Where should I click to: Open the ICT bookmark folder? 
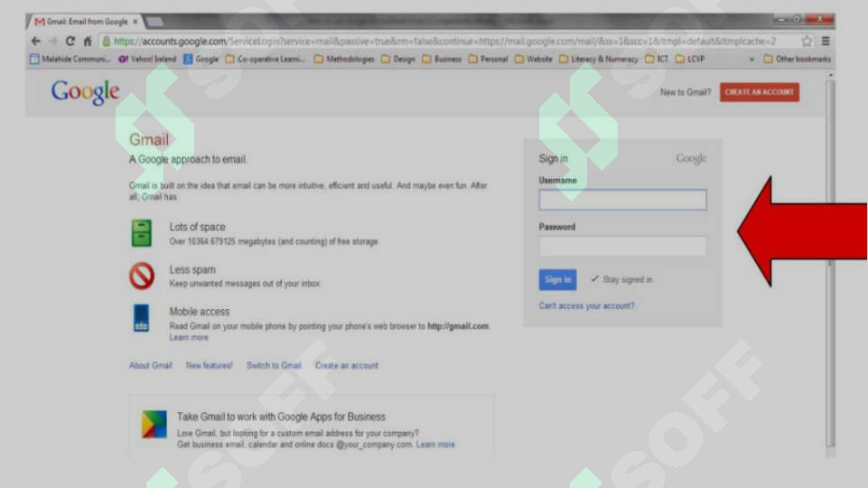[x=657, y=59]
